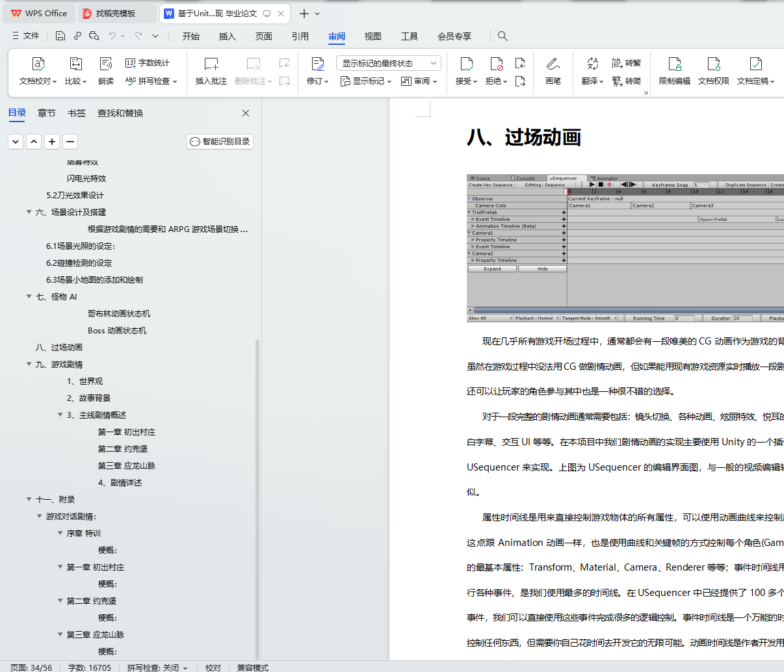Click the 拒绝 reject changes icon

click(497, 64)
